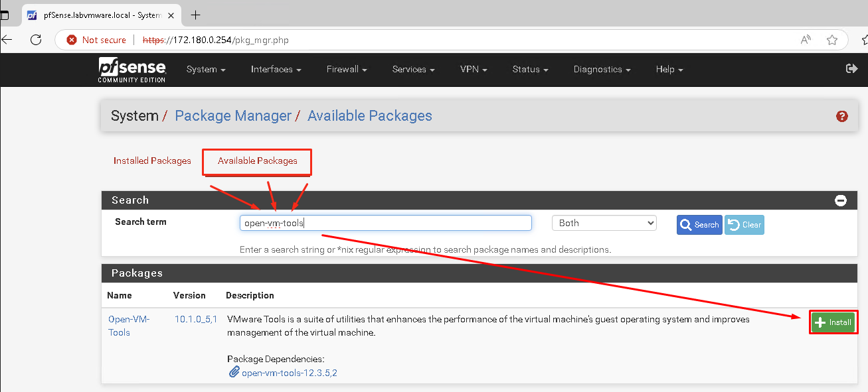This screenshot has height=392, width=868.
Task: Open the Read aloud icon in address bar
Action: click(x=806, y=40)
